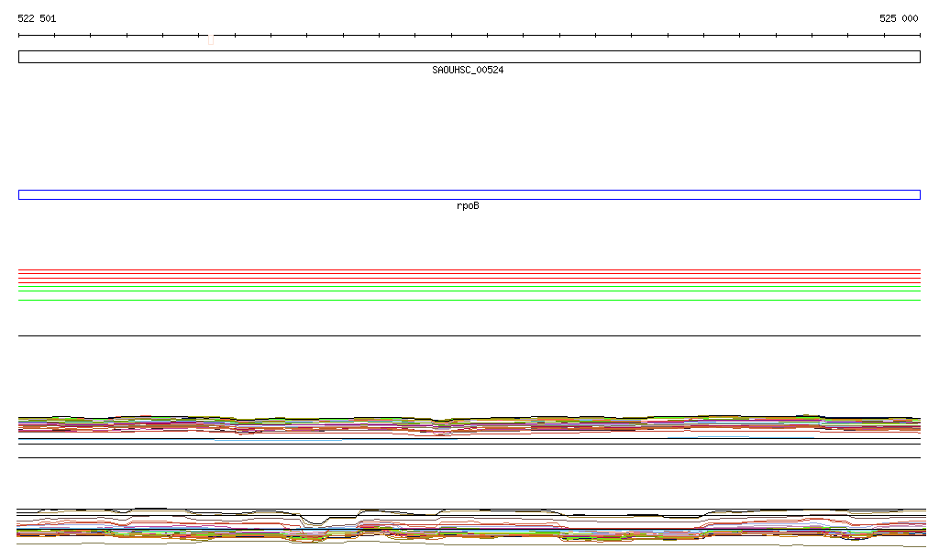
Task: Click the dip in lower plot's black curve
Action: pyautogui.click(x=317, y=523)
